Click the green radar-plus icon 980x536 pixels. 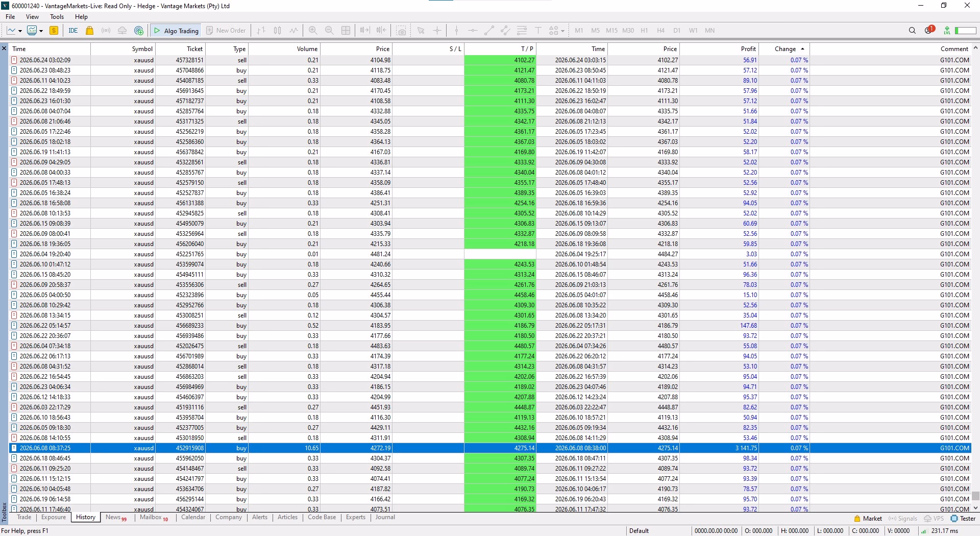click(x=138, y=31)
